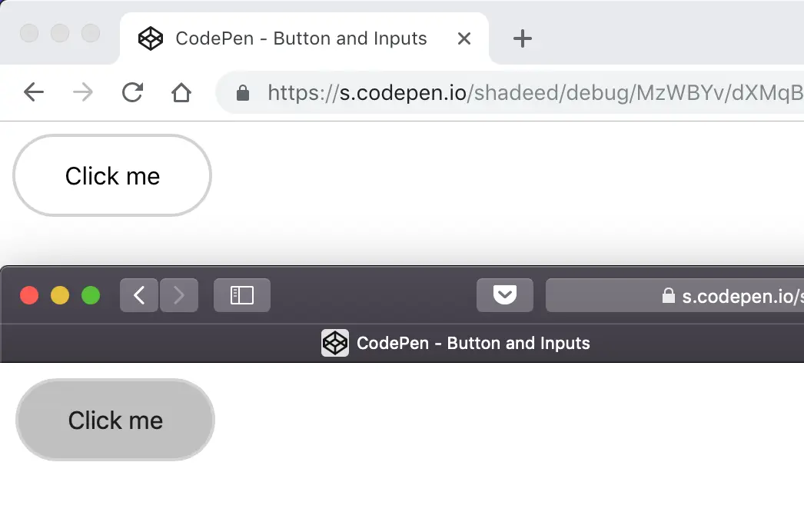Click the Pocket extension icon in Safari
Viewport: 804px width, 532px height.
[505, 295]
